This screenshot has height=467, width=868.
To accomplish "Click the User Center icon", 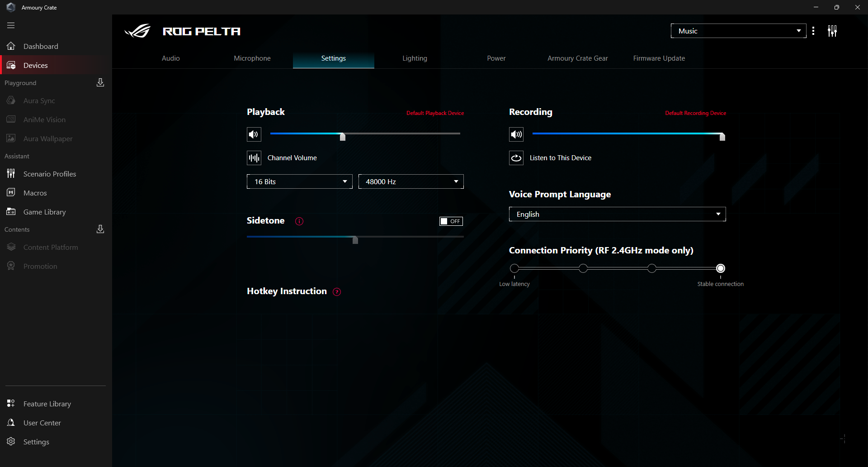I will pyautogui.click(x=11, y=423).
